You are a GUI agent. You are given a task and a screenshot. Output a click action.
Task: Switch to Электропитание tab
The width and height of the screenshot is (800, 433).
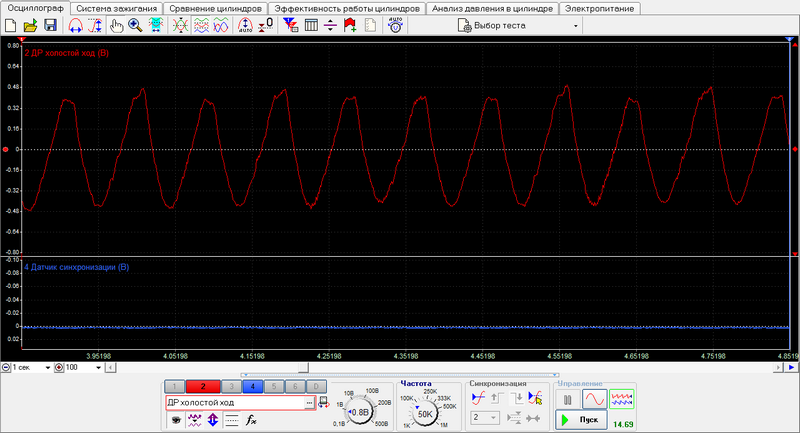click(x=599, y=9)
